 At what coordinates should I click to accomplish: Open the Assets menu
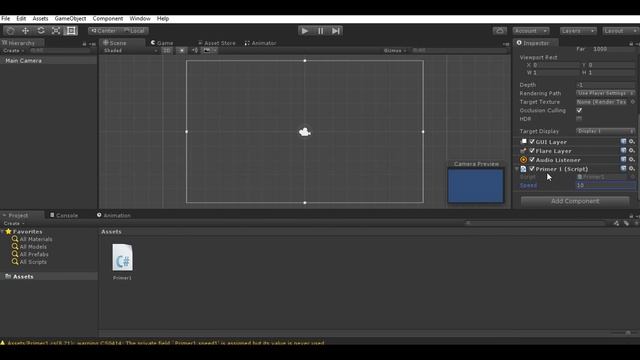click(40, 18)
